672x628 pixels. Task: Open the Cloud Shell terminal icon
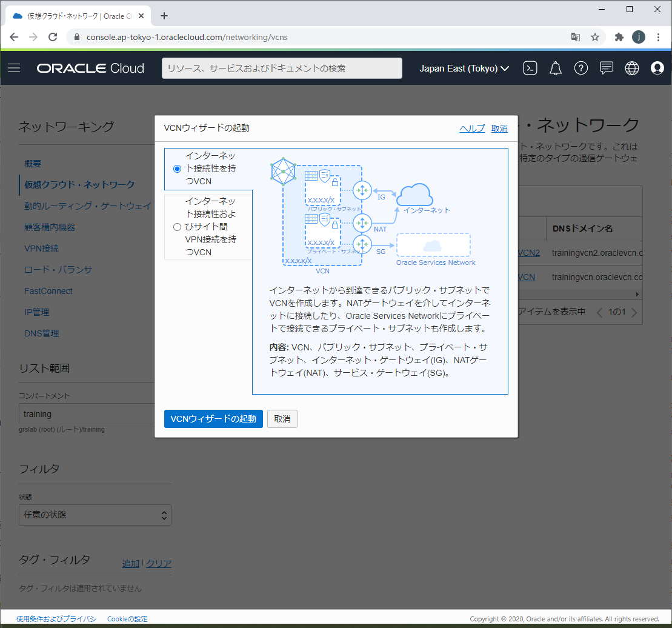[530, 68]
